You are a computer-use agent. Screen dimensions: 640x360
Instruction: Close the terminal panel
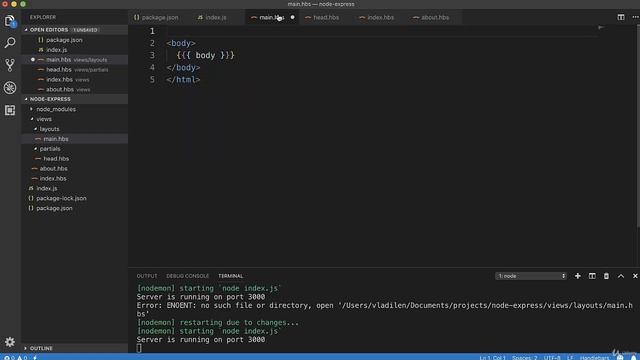pyautogui.click(x=635, y=276)
